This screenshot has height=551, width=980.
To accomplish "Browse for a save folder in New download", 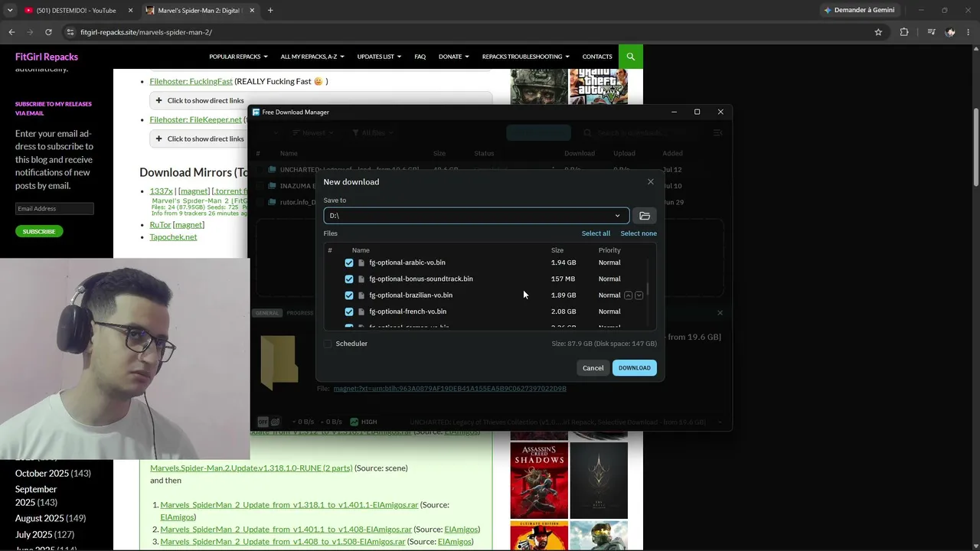I will [645, 216].
